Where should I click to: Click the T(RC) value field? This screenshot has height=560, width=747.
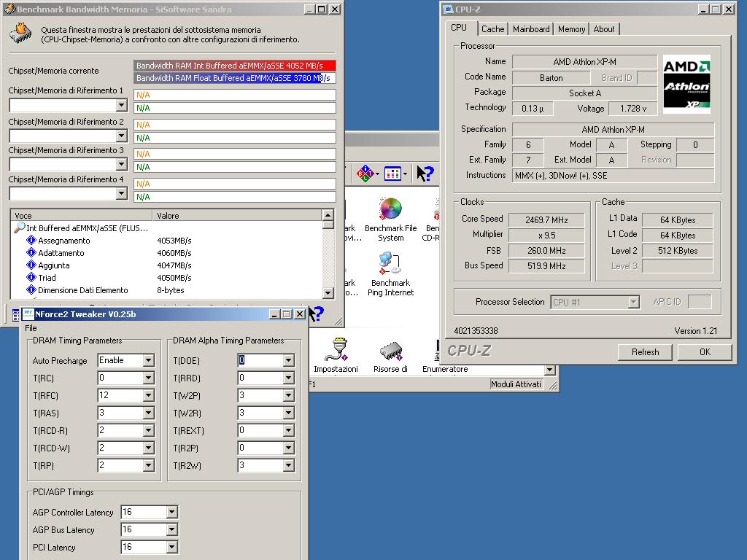tap(120, 378)
